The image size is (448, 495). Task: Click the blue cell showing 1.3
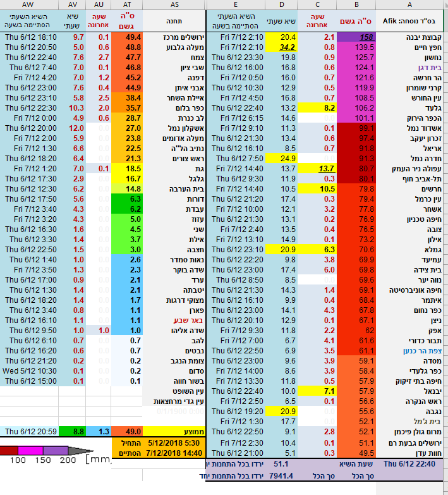100,431
